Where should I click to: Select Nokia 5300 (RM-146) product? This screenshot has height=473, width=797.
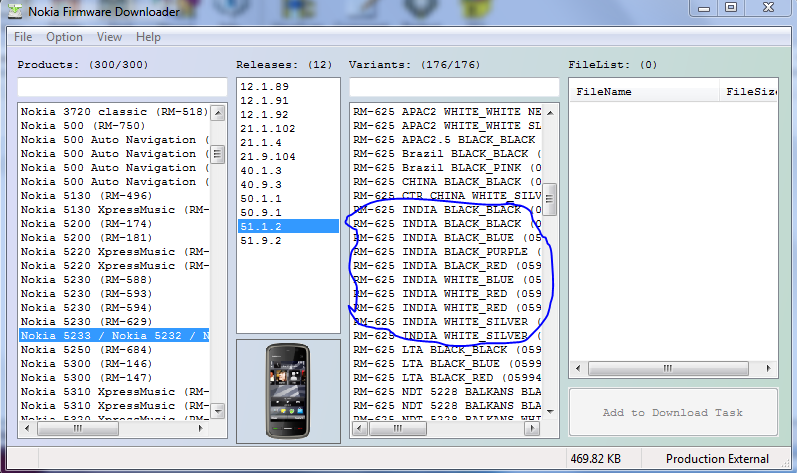pyautogui.click(x=114, y=364)
